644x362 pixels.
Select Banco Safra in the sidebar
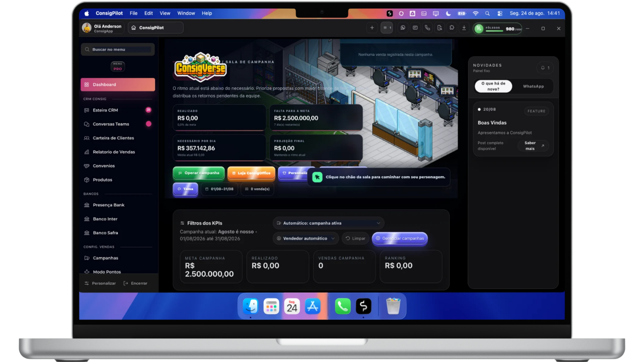[118, 233]
